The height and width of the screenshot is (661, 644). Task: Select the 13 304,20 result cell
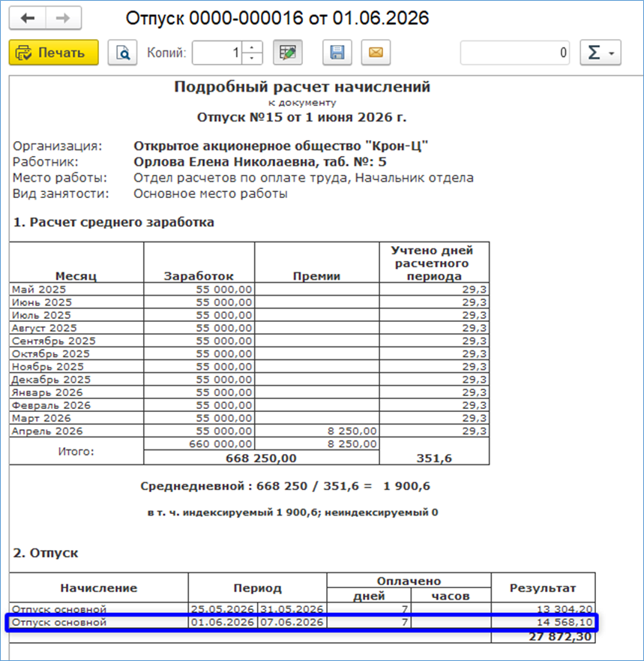(543, 609)
